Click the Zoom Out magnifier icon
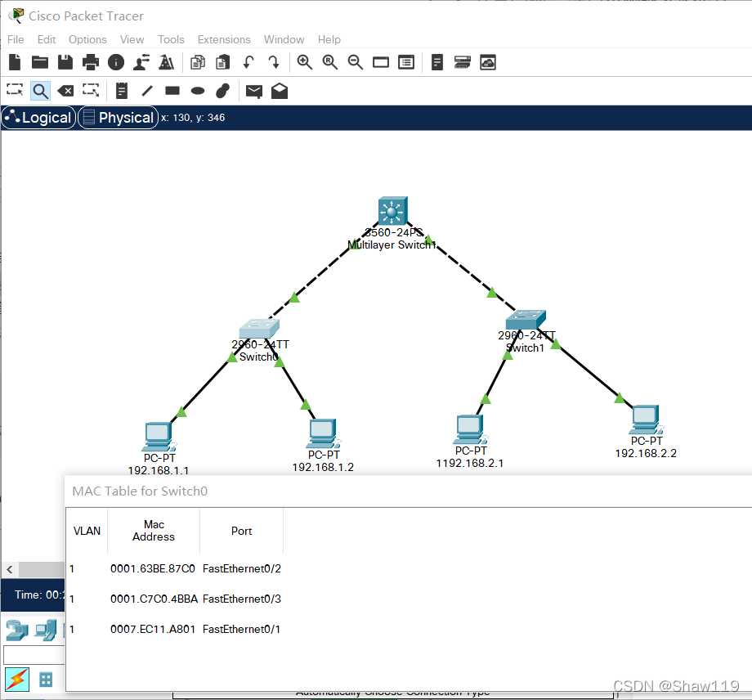This screenshot has width=752, height=700. tap(356, 62)
